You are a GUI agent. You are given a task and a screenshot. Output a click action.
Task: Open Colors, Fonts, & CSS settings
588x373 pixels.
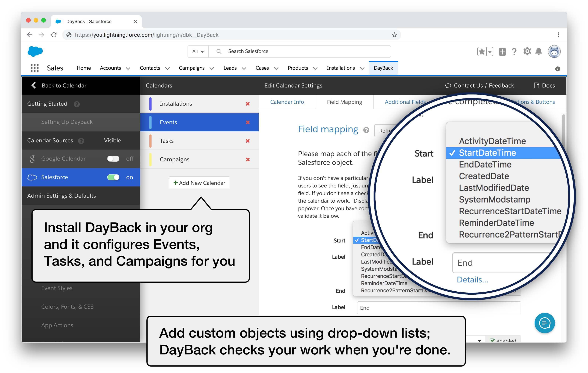(67, 307)
